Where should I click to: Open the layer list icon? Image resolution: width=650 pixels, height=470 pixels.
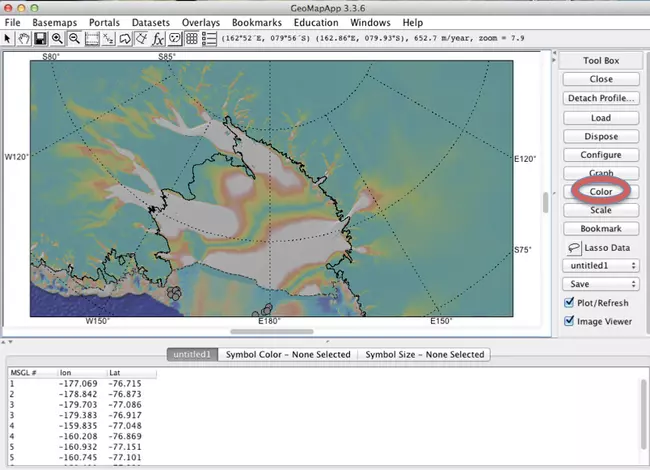point(210,38)
